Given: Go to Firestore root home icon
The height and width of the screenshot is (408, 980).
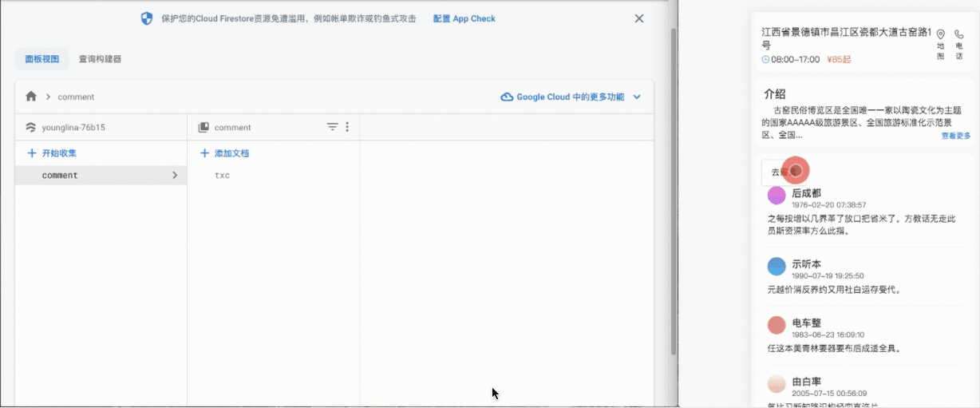Looking at the screenshot, I should (x=31, y=97).
